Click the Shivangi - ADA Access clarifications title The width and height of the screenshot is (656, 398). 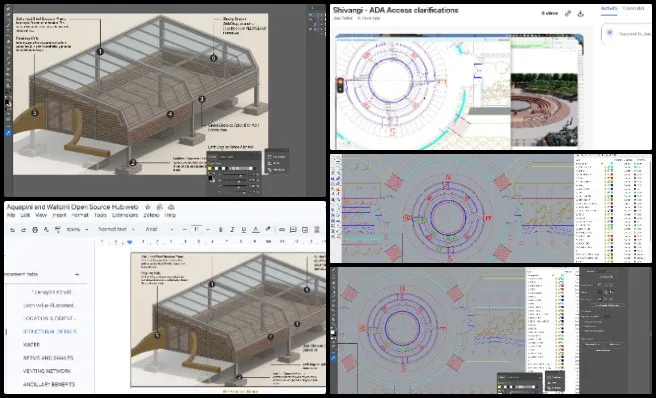tap(395, 10)
